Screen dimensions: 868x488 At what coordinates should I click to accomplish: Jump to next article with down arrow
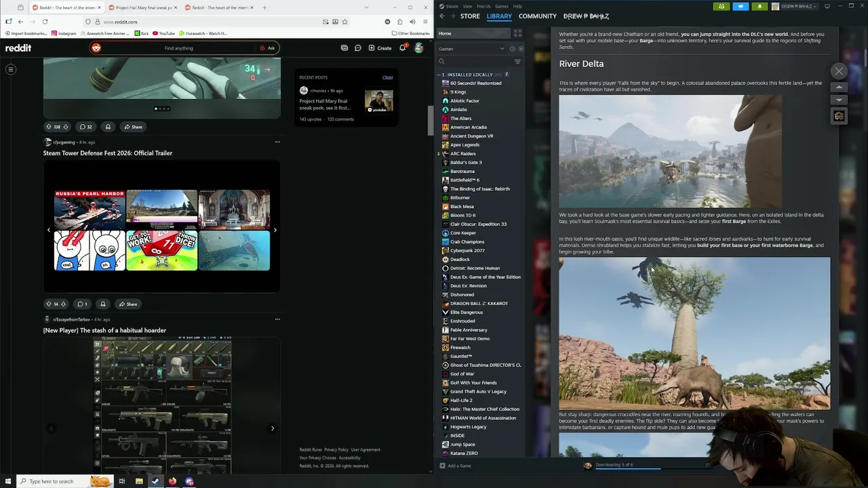click(839, 100)
